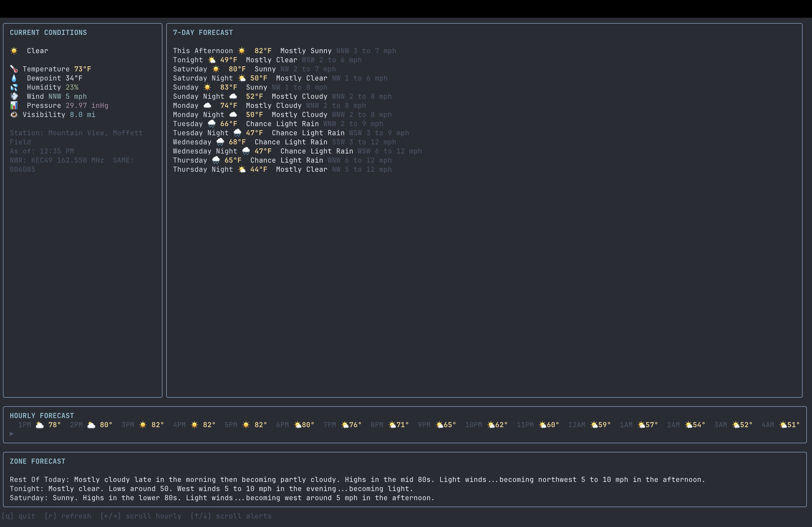Click the sun icon at the 5PM hourly slot

pyautogui.click(x=245, y=424)
